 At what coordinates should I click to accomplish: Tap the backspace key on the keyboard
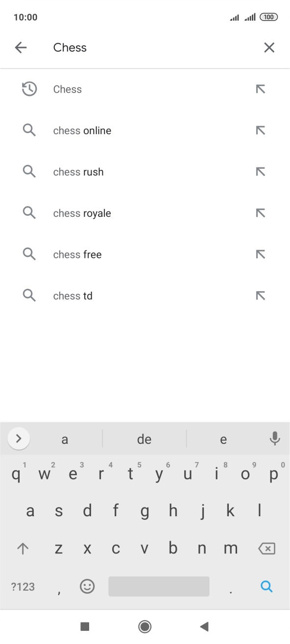point(266,548)
